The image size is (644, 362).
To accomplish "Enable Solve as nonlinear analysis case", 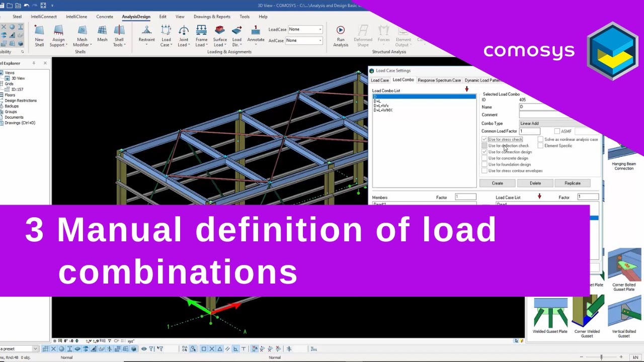I will tap(540, 139).
